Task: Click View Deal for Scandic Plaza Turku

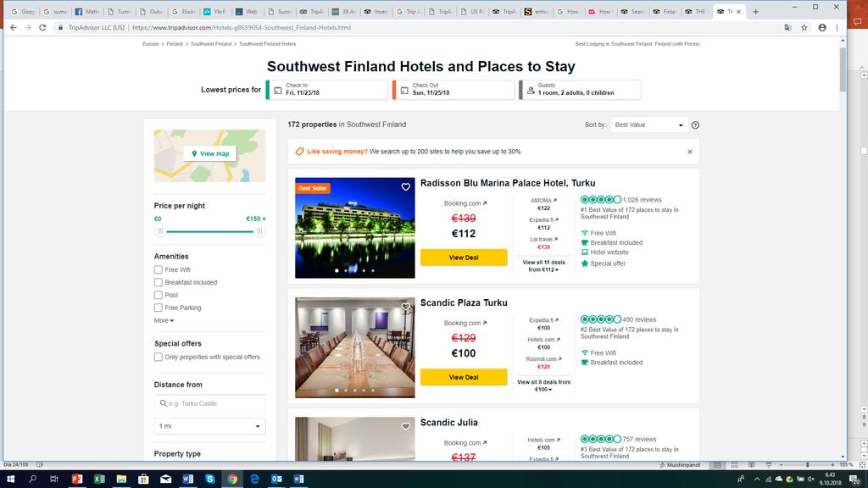Action: click(464, 377)
